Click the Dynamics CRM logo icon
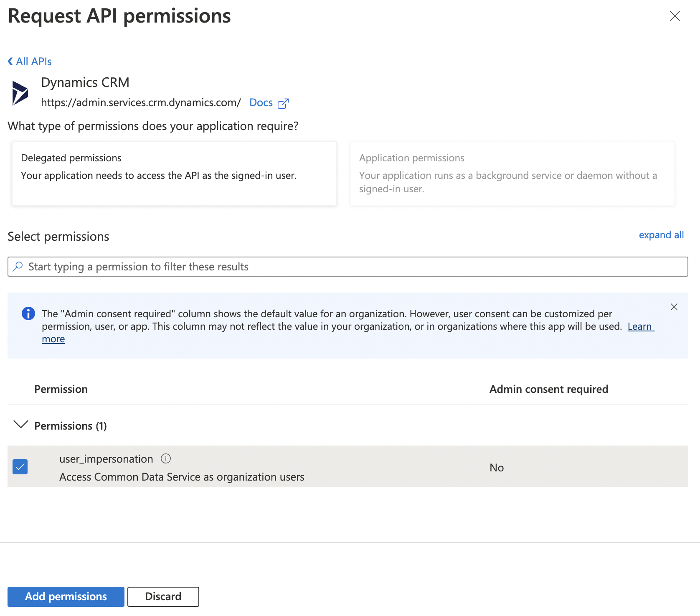The image size is (700, 616). tap(20, 93)
